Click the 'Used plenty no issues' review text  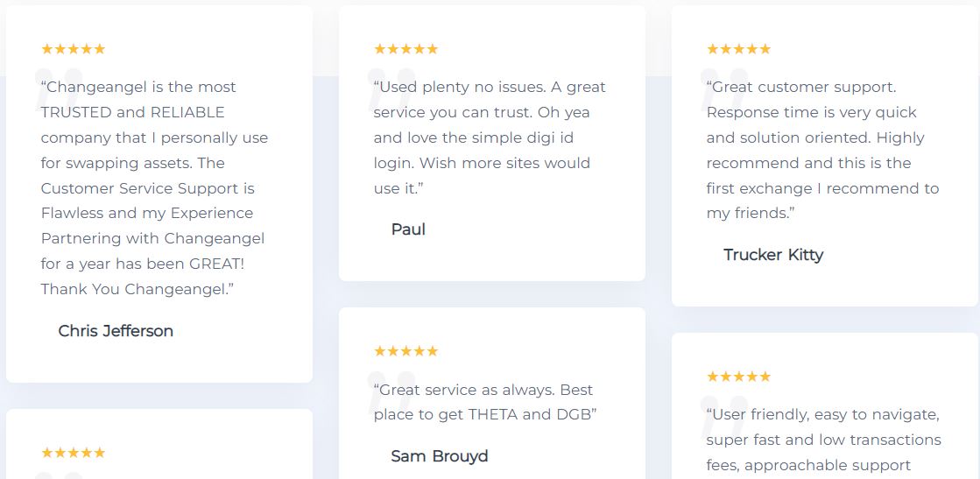(x=490, y=137)
